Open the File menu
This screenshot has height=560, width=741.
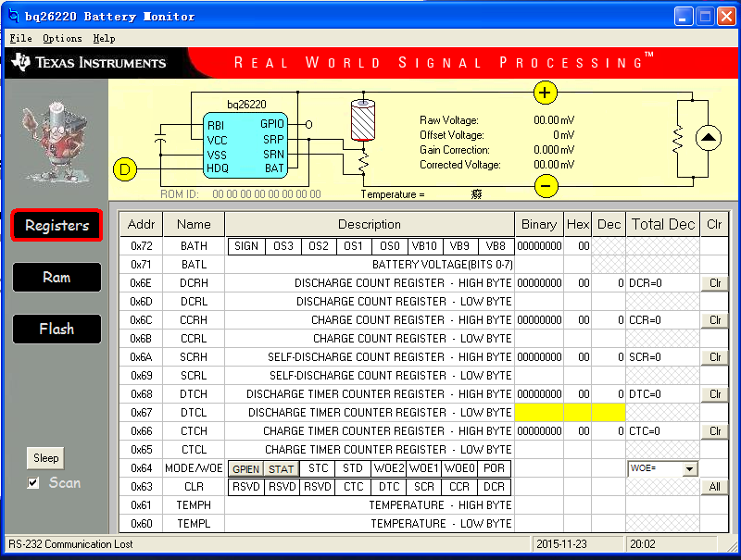tap(20, 38)
